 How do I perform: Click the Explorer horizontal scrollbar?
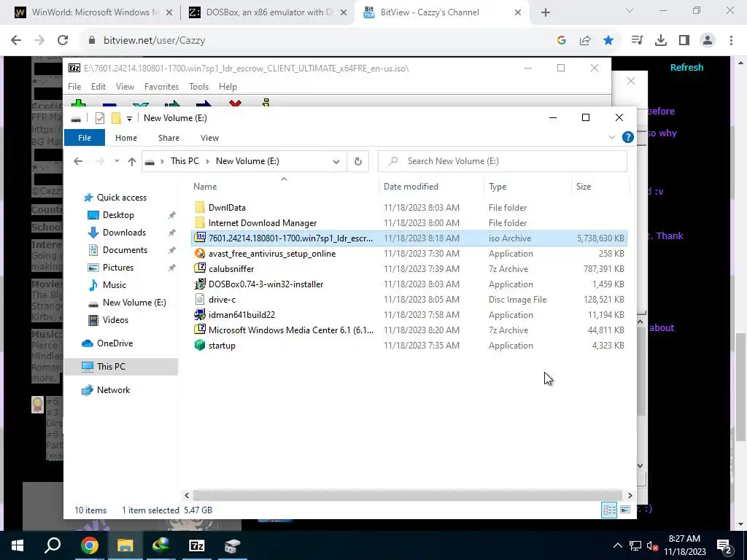click(408, 495)
